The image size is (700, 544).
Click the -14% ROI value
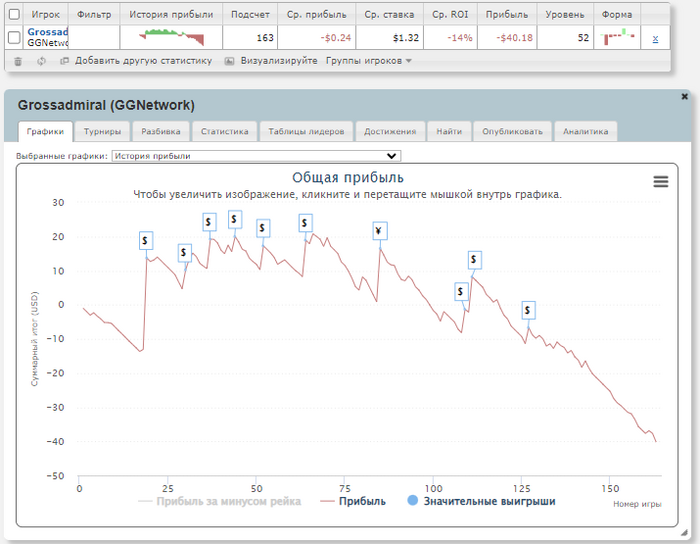(x=460, y=38)
